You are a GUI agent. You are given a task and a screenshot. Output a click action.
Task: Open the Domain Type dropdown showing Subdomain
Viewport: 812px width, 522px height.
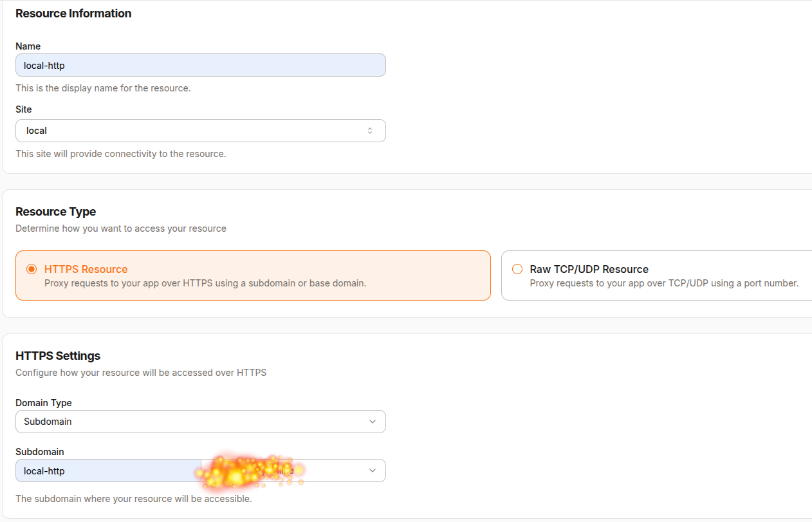coord(201,422)
